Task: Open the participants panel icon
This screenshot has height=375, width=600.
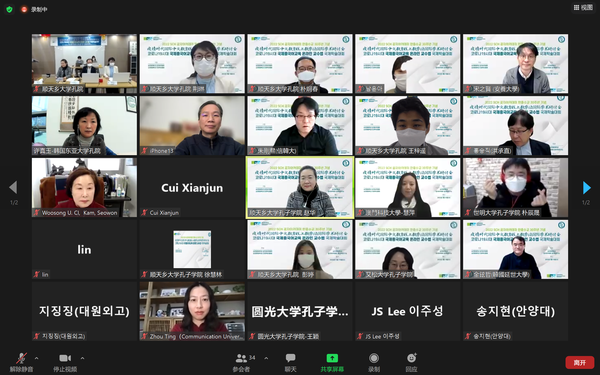Action: tap(241, 358)
